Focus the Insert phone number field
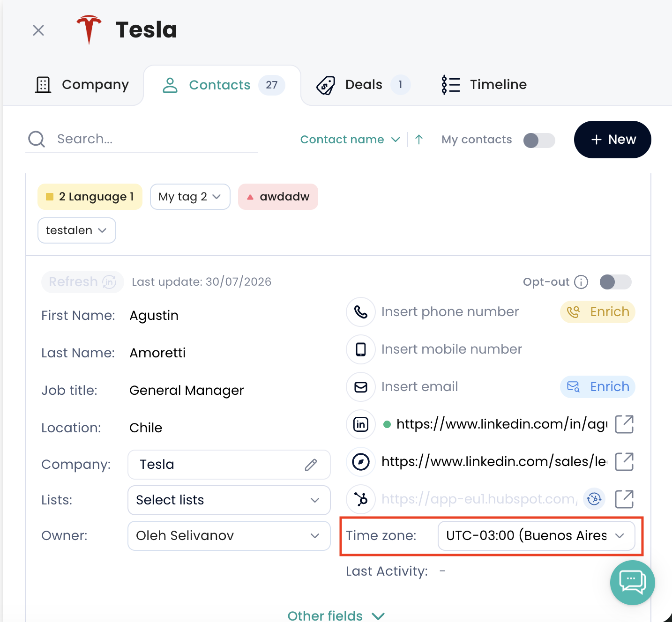The width and height of the screenshot is (672, 622). (x=450, y=312)
